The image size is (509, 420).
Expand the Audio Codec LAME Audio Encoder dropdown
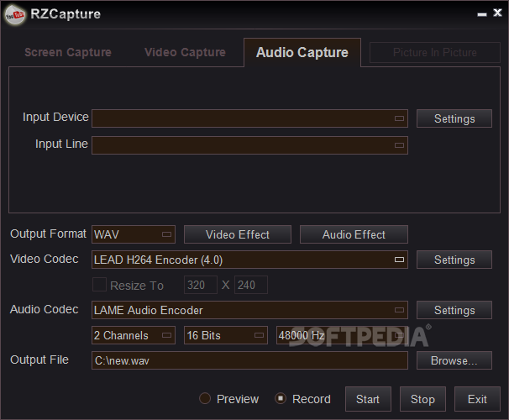[x=249, y=310]
